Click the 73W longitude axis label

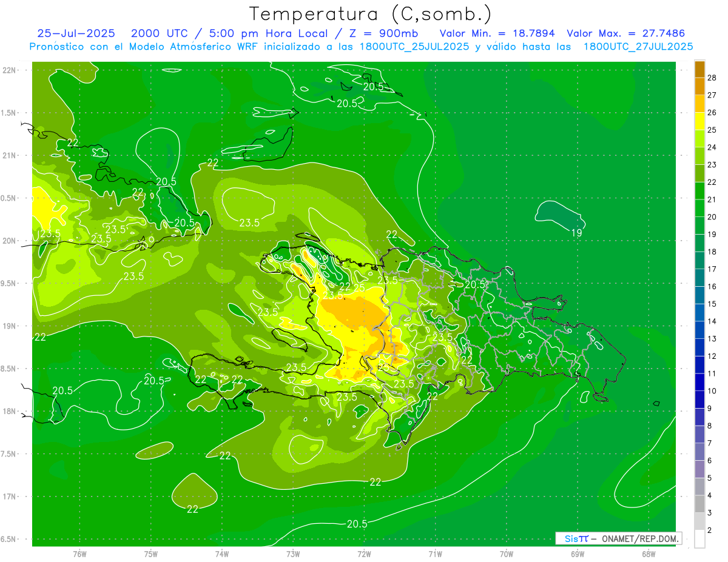tap(293, 554)
